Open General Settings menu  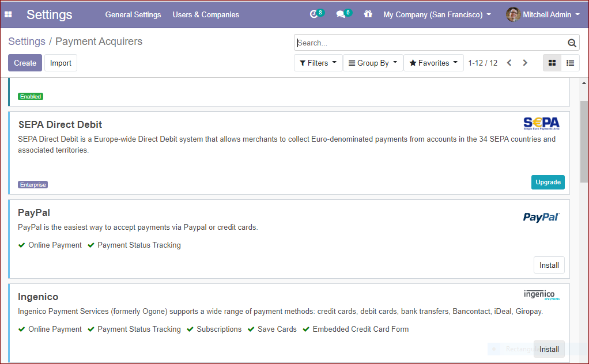[x=133, y=14]
